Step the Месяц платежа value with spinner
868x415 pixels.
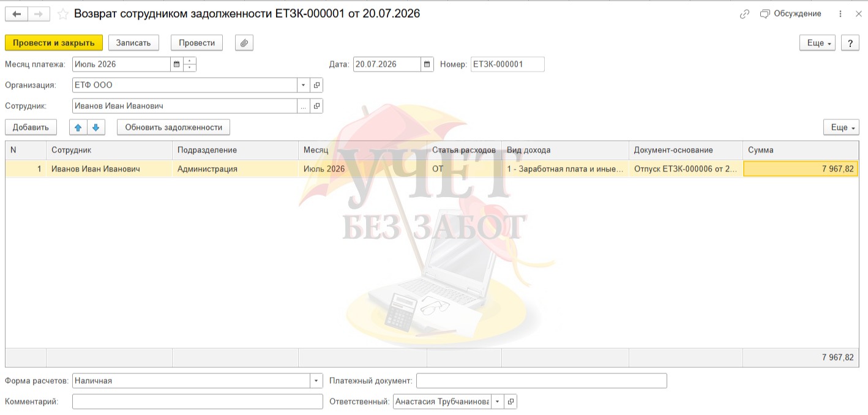(x=190, y=64)
